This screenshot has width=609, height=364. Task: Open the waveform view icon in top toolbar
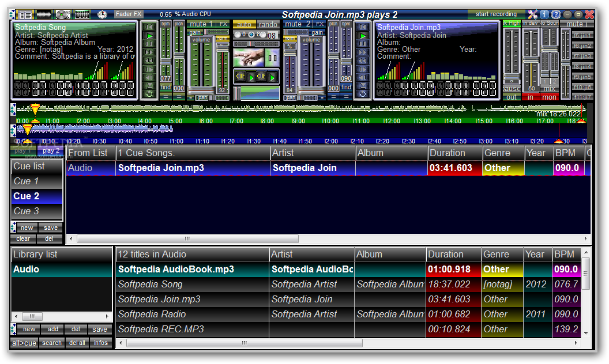(x=43, y=15)
